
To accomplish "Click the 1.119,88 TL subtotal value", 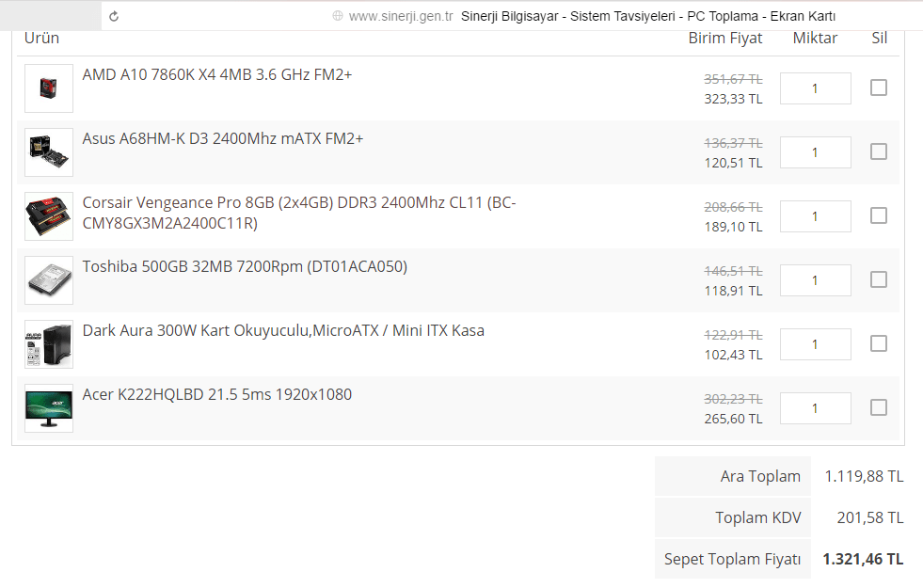I will 864,476.
